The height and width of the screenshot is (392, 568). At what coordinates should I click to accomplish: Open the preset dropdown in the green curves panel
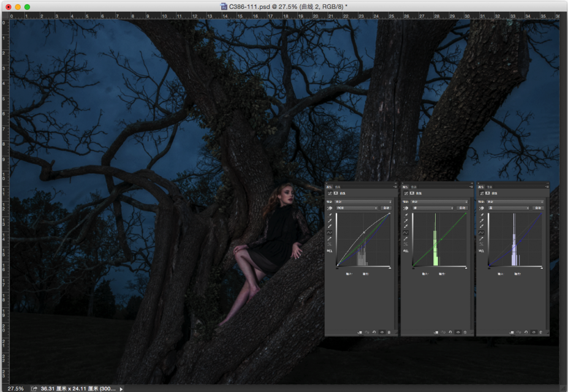click(x=439, y=202)
